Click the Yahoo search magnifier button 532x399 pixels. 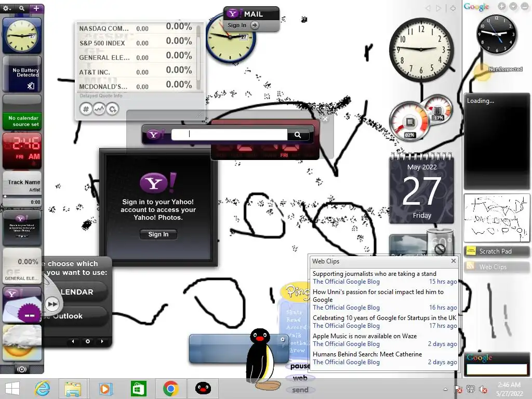(298, 135)
